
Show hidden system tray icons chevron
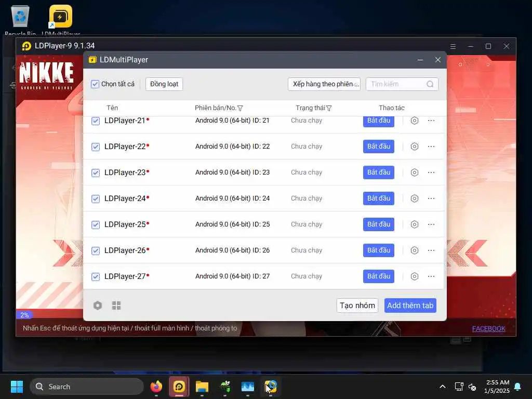click(x=443, y=387)
